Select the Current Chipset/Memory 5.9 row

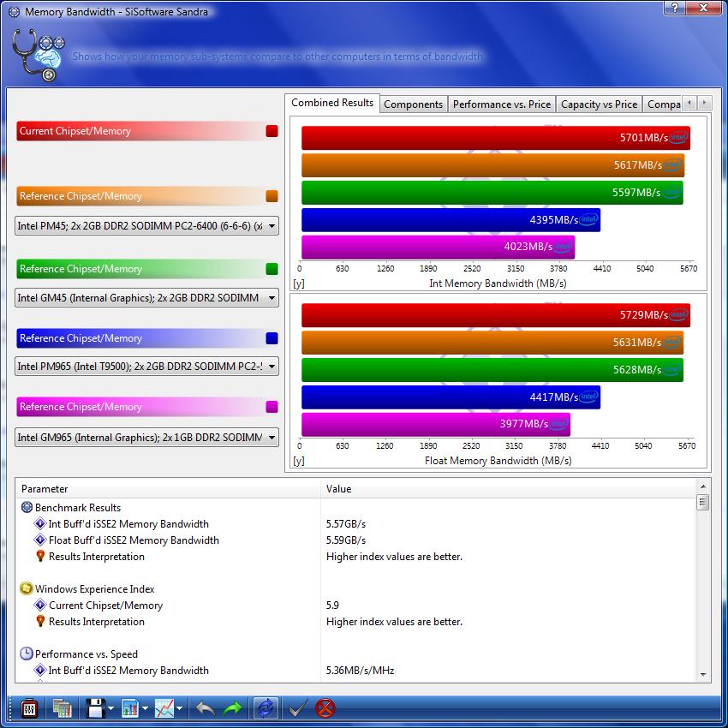coord(355,605)
